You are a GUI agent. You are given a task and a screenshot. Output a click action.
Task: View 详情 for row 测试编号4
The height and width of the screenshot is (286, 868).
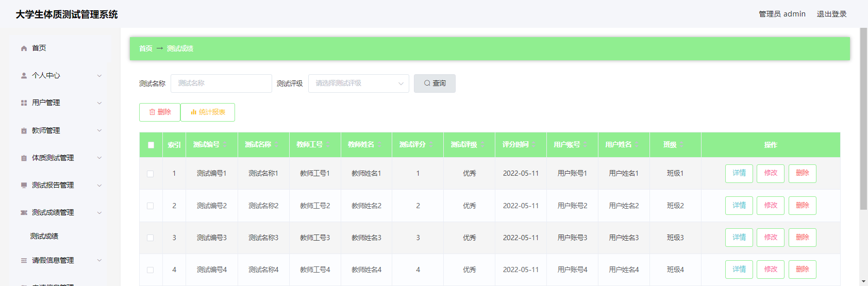pos(739,270)
